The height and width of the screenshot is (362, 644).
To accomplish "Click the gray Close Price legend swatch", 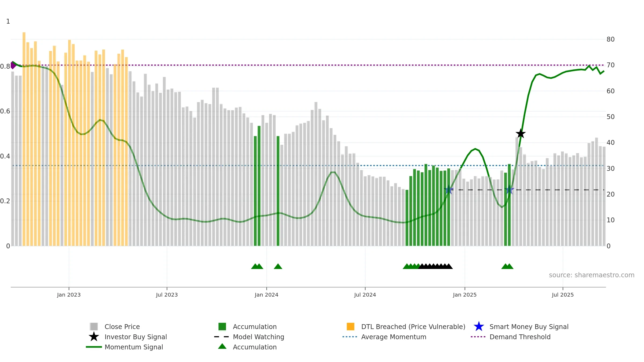I will (94, 327).
